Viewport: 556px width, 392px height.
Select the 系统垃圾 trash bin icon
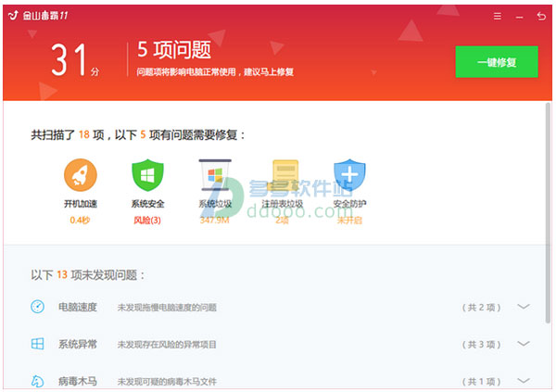215,175
